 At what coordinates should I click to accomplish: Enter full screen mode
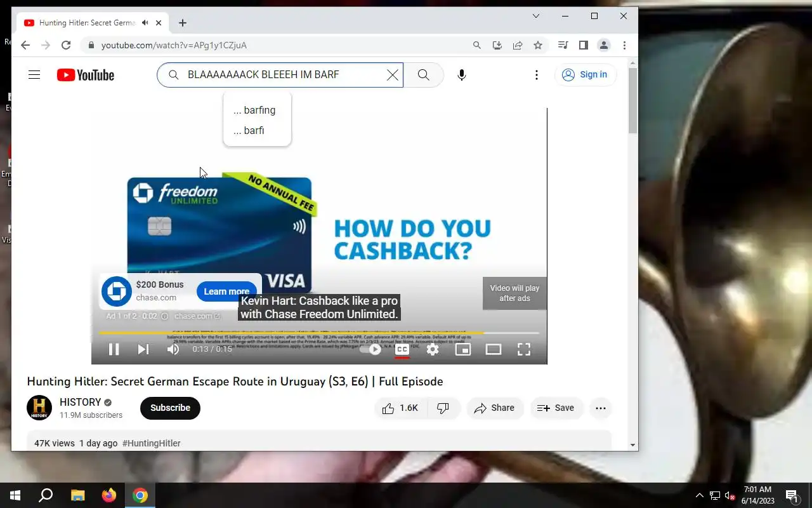tap(524, 349)
